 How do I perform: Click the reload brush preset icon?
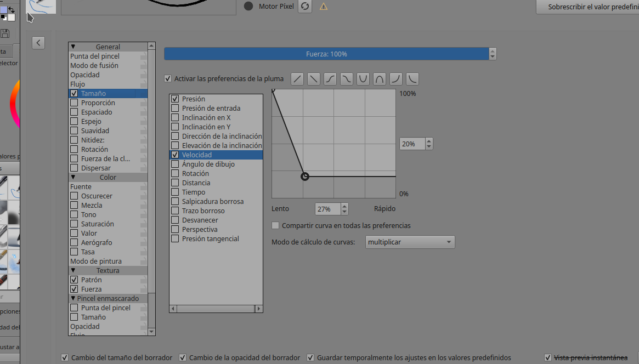[x=305, y=7]
